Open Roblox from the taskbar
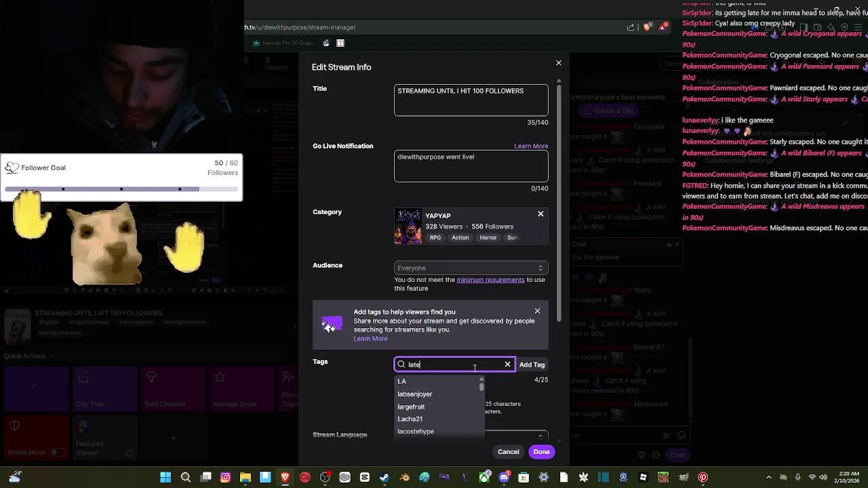 643,477
